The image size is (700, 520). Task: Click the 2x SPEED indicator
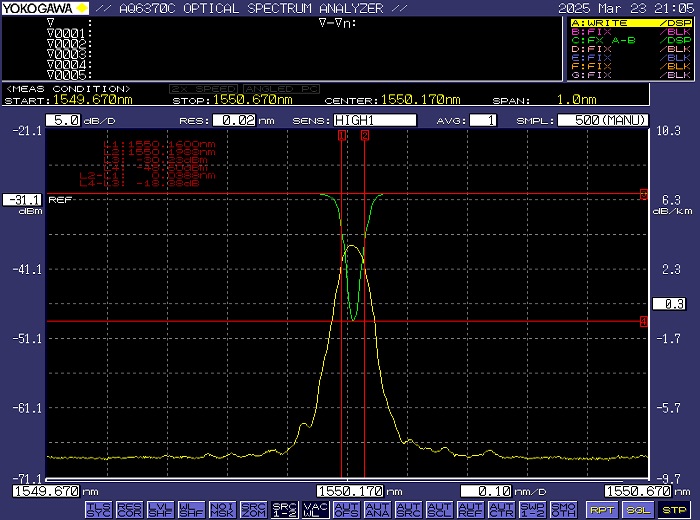(x=204, y=89)
